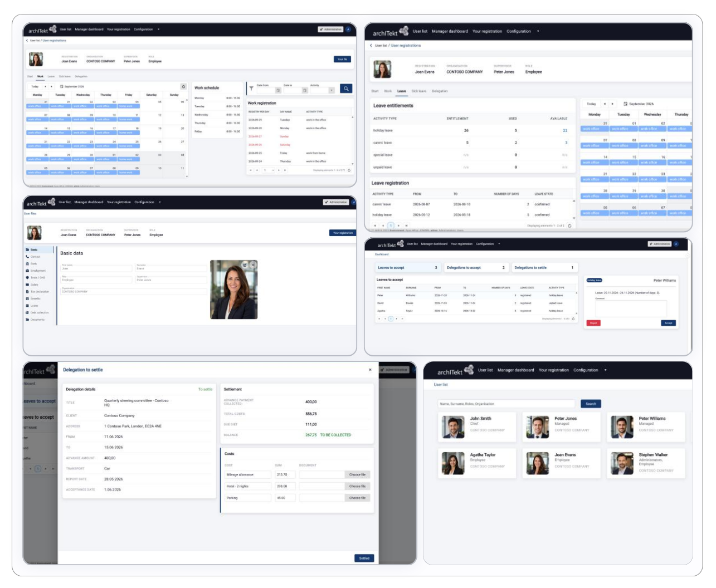Click the magnifier search button in work registration filter
This screenshot has width=716, height=588.
tap(346, 89)
